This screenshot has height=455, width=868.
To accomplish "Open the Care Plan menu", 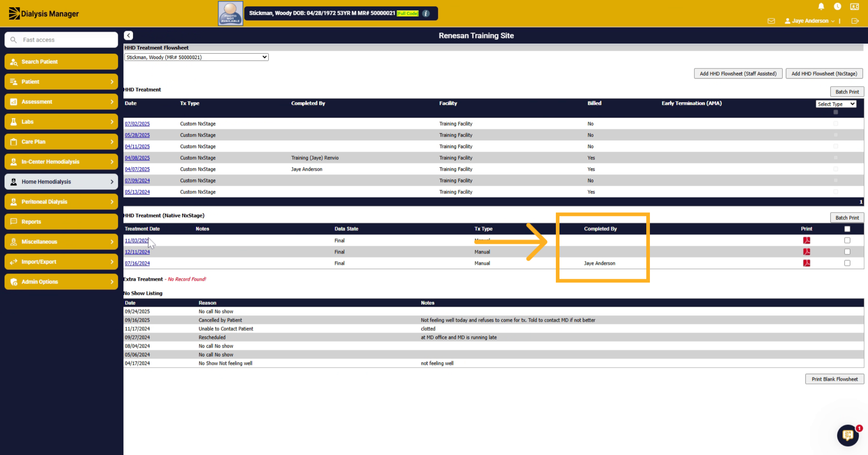I will click(61, 142).
